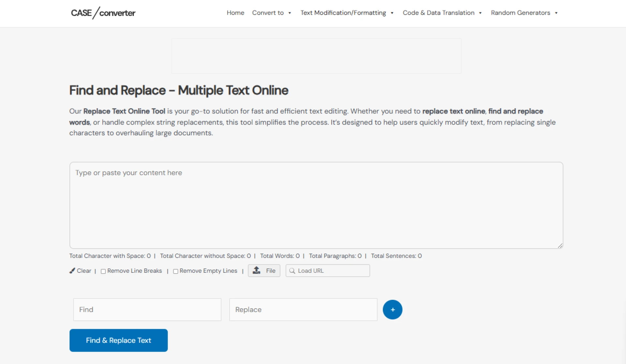This screenshot has width=626, height=364.
Task: Click the magnifier icon in Load URL
Action: (x=293, y=270)
